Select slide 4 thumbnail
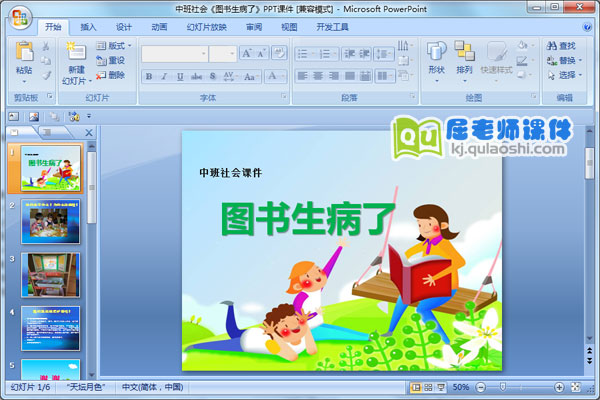Screen dimensions: 600x400 tap(51, 328)
